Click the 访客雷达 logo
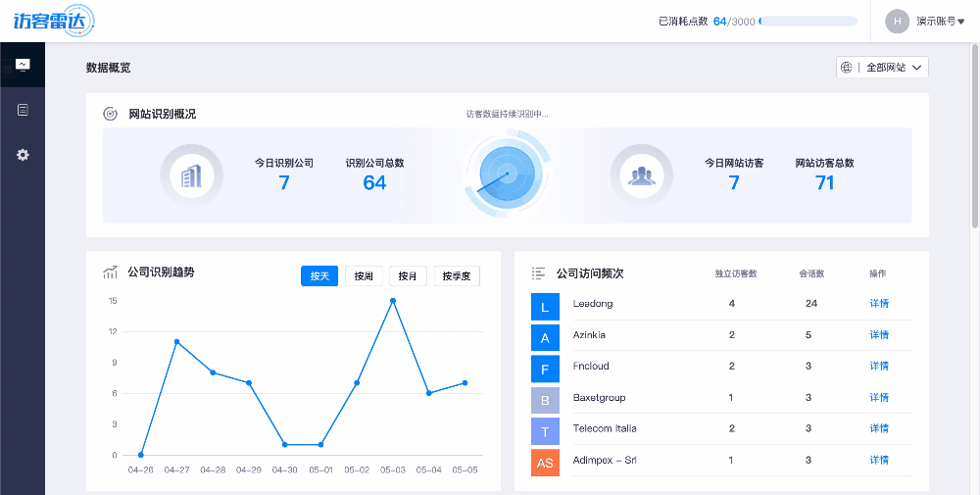Viewport: 980px width, 495px height. pos(62,21)
